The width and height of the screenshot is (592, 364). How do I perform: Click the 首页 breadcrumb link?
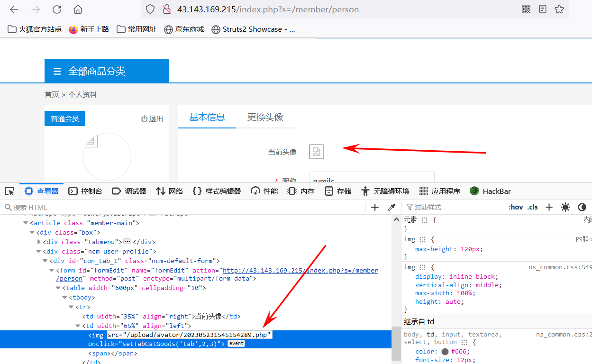[52, 95]
